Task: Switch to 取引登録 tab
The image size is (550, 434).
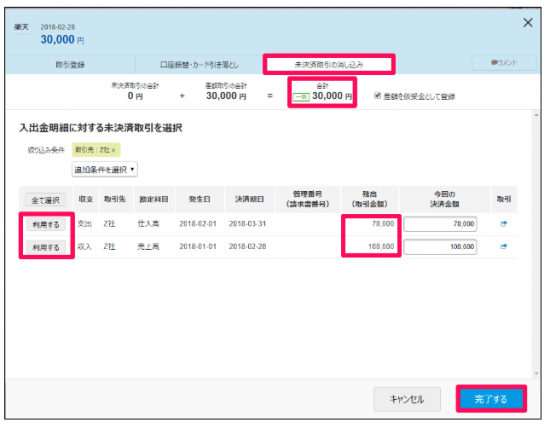Action: tap(70, 65)
